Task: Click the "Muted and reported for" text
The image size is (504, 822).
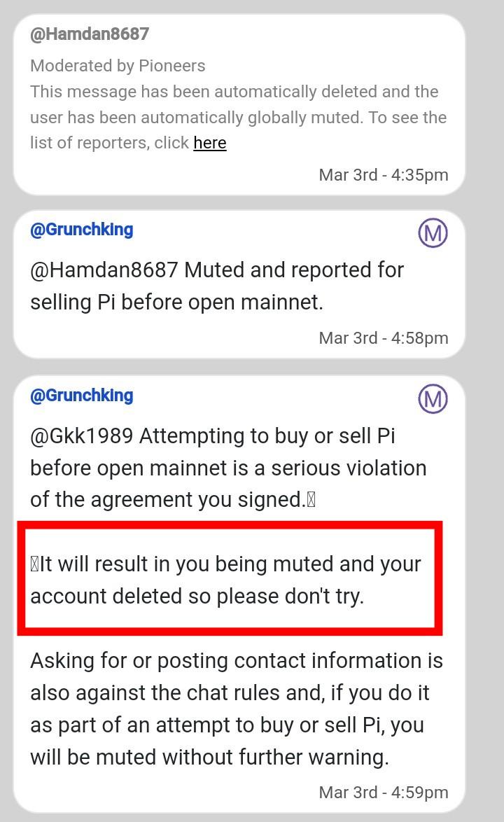Action: 294,270
